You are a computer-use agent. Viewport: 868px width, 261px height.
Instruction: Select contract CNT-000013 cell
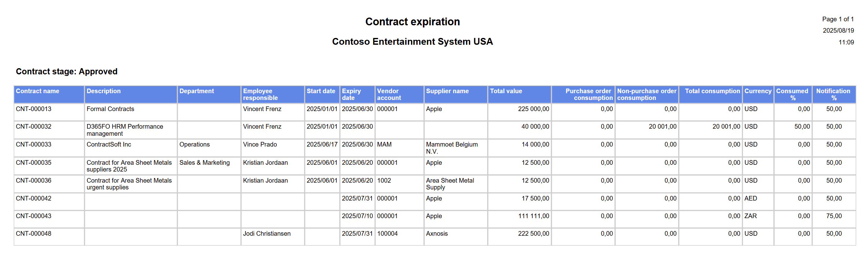click(34, 109)
